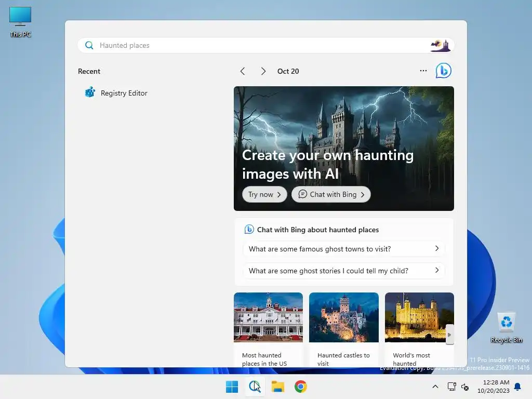
Task: Open Bing Chat icon at top right
Action: point(444,71)
